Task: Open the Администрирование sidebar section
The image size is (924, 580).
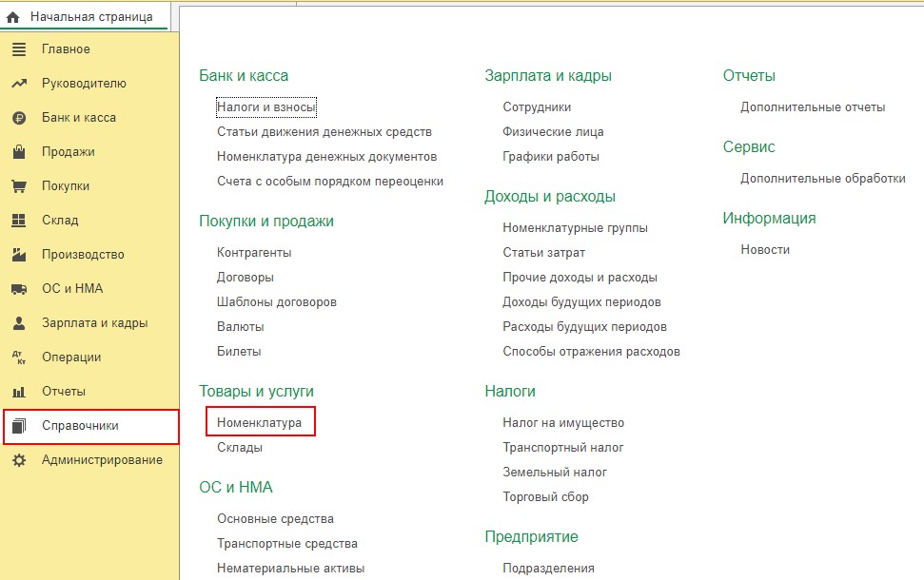Action: (x=102, y=460)
